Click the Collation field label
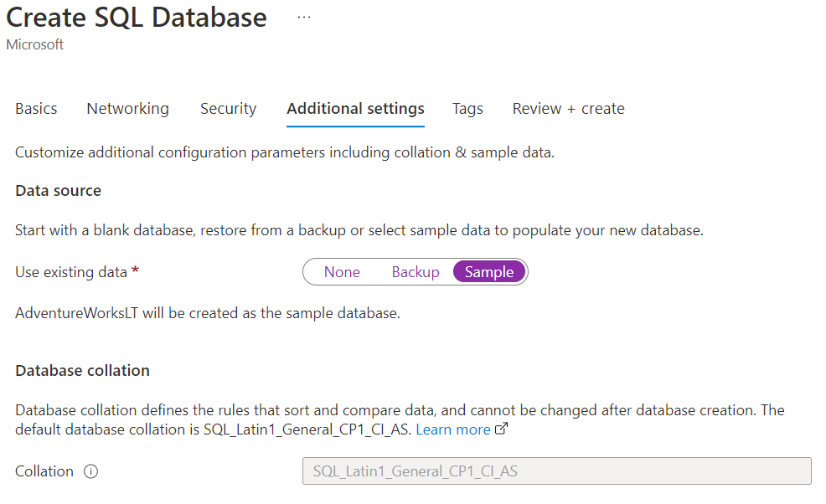This screenshot has width=826, height=504. 44,471
